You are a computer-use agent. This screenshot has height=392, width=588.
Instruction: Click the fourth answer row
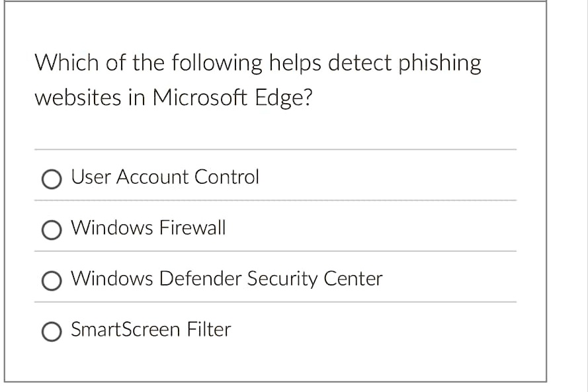point(265,330)
